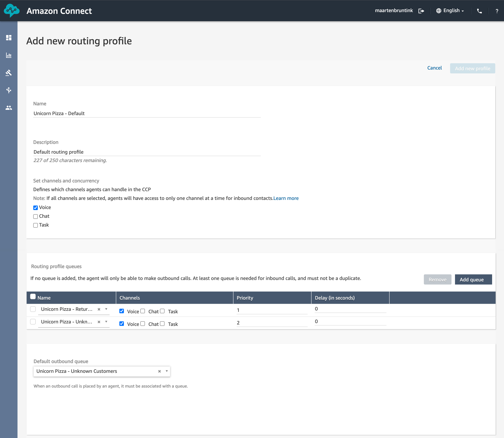Click the globe language icon
504x438 pixels.
[439, 11]
